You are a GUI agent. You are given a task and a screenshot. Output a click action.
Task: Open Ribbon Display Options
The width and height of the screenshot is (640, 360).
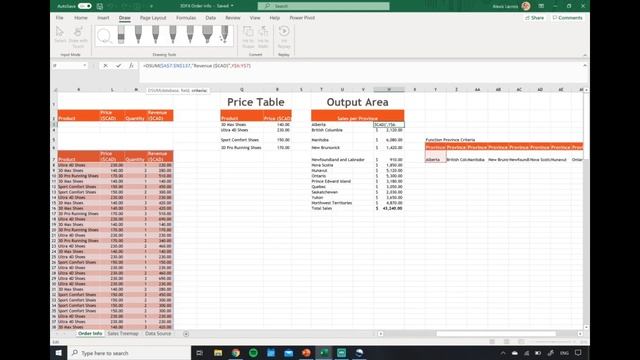541,6
